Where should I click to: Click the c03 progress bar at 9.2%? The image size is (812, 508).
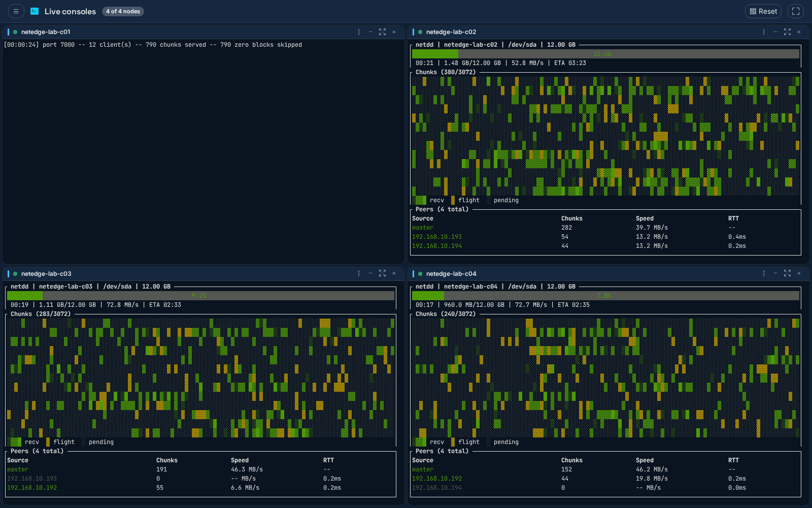200,296
